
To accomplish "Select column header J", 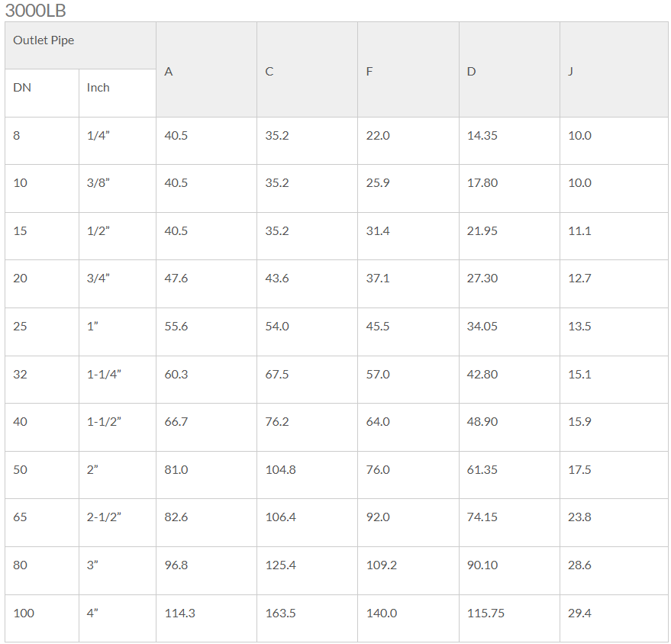I will 614,69.
